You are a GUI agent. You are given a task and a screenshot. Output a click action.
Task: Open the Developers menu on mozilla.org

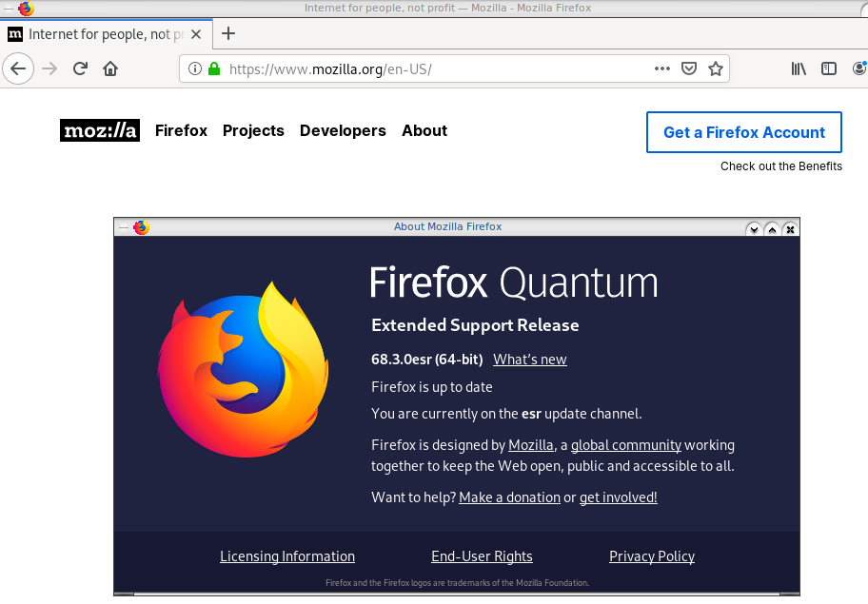pyautogui.click(x=343, y=130)
